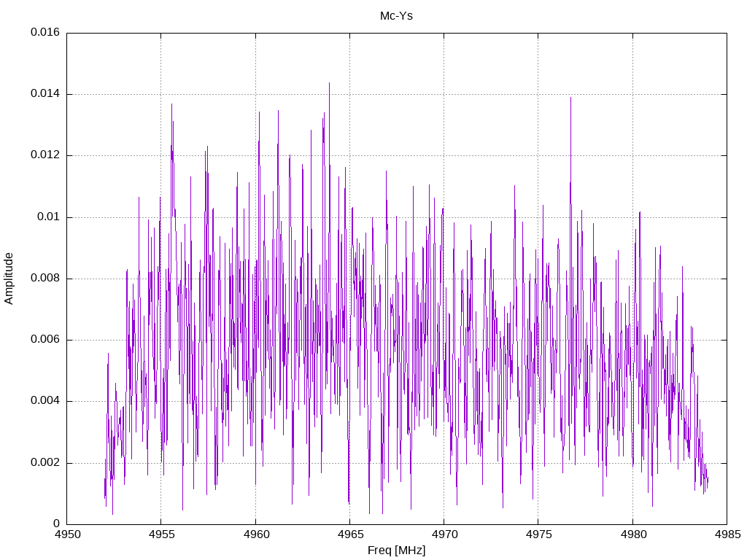Click the Freq [MHz] x-axis label
Viewport: 747px width, 560px height.
click(396, 551)
